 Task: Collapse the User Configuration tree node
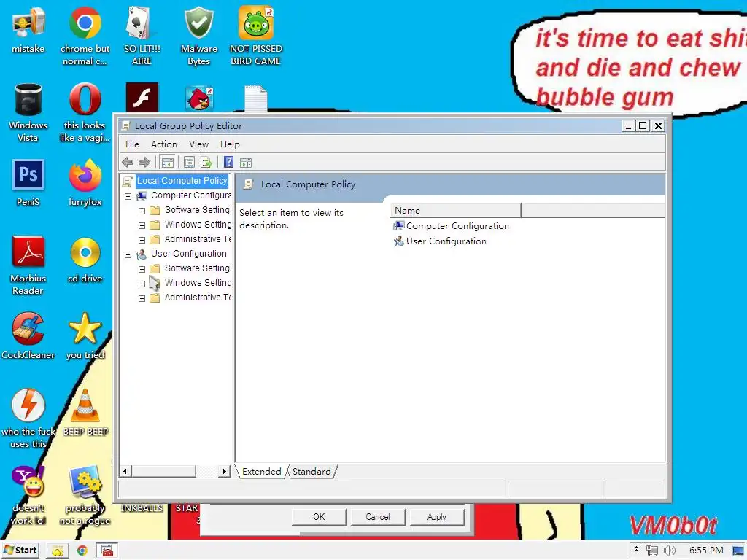128,254
